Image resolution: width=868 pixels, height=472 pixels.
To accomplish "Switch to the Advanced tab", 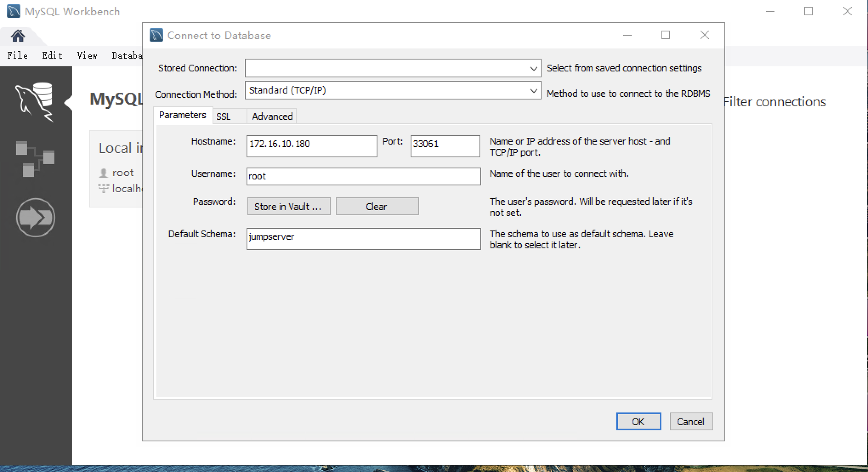I will 272,117.
